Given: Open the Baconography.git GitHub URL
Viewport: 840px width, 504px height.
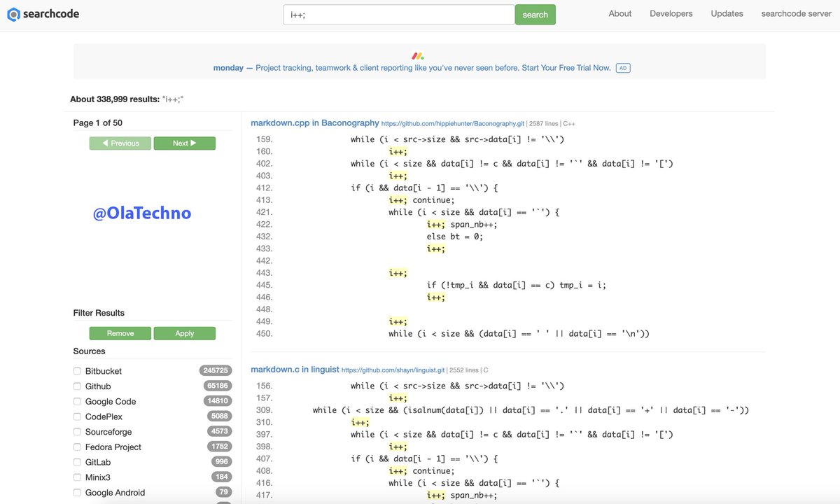Looking at the screenshot, I should (453, 123).
